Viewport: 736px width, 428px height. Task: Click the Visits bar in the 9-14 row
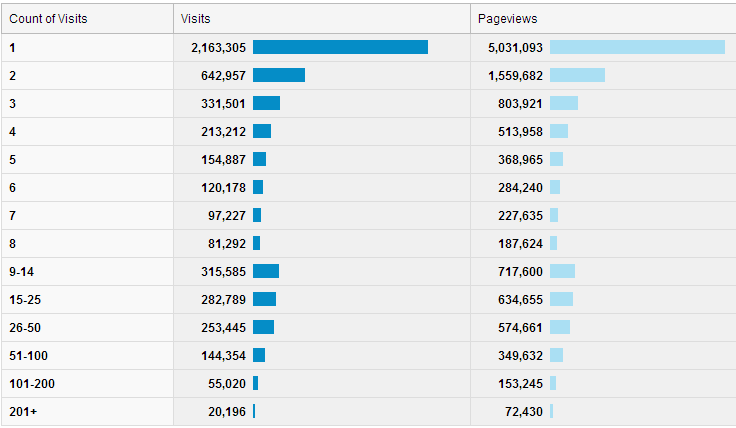266,271
